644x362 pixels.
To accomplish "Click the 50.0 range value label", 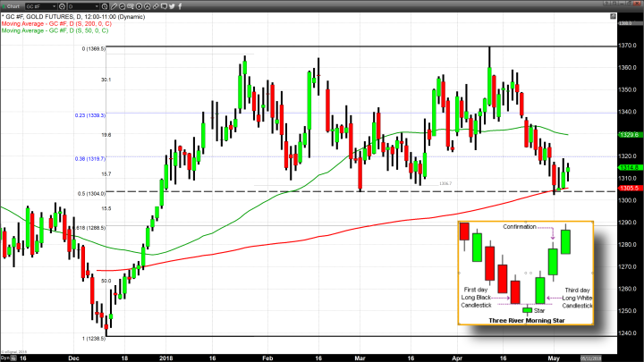I will [106, 281].
